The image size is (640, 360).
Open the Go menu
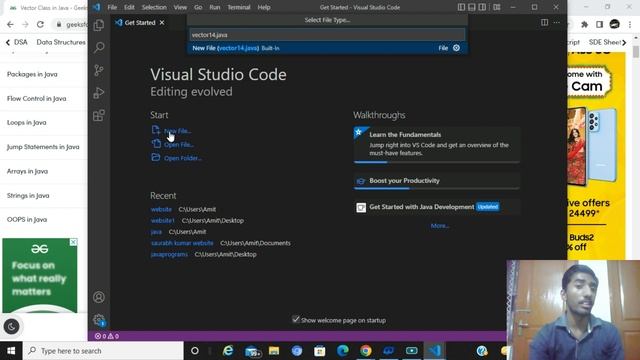(198, 7)
